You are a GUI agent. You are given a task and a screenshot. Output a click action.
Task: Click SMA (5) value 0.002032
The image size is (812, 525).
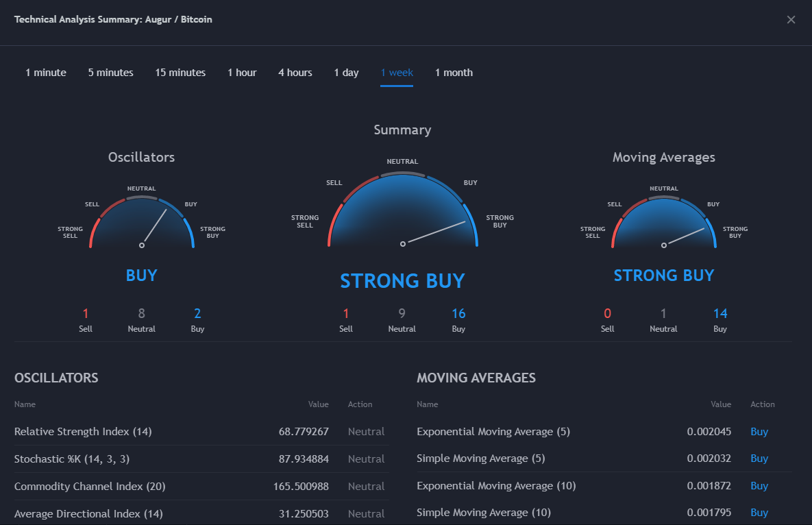709,459
